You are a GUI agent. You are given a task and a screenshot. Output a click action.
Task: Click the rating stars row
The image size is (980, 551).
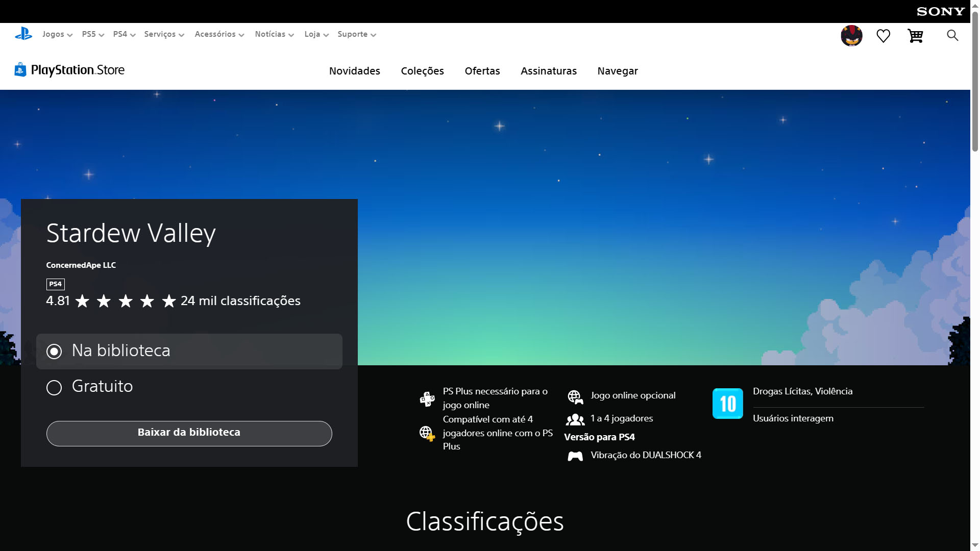(126, 301)
